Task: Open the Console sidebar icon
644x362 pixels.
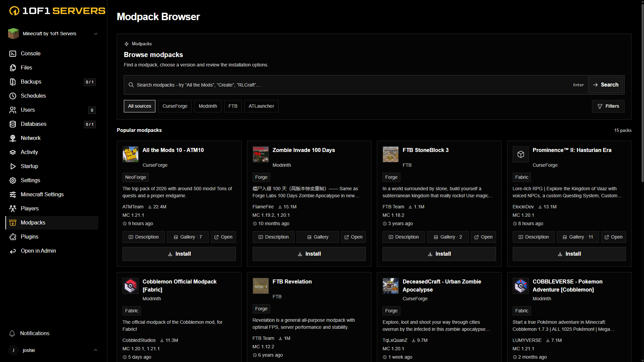Action: (x=13, y=54)
